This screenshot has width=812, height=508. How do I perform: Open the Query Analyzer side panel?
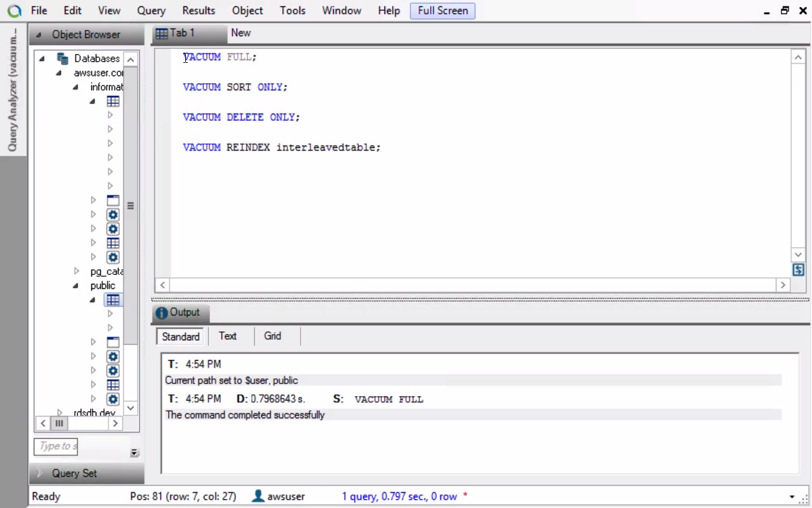(13, 89)
